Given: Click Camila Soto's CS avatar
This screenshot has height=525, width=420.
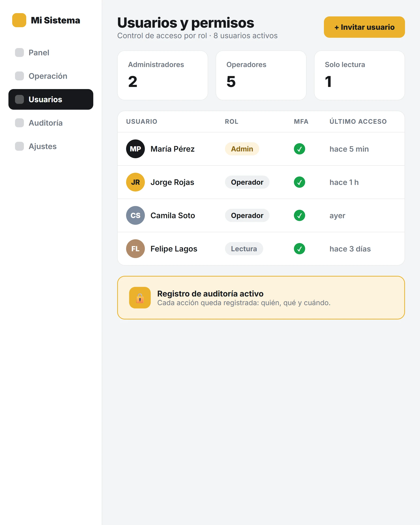Looking at the screenshot, I should 135,215.
